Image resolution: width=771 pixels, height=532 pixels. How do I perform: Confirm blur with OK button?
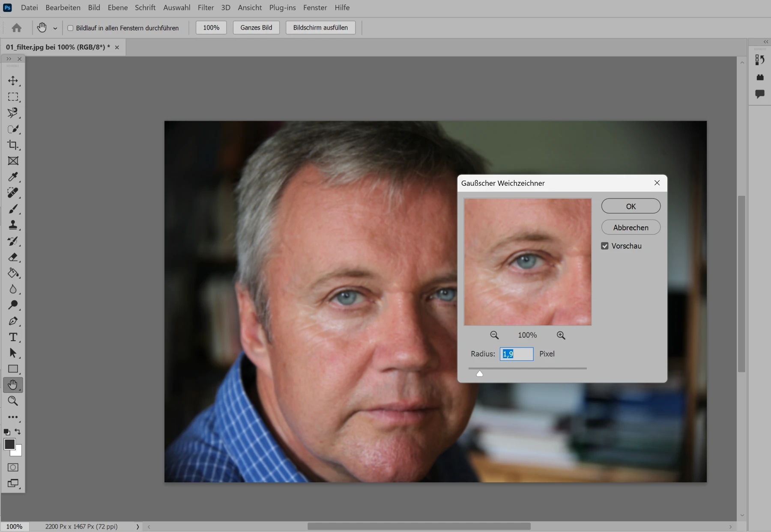(631, 206)
